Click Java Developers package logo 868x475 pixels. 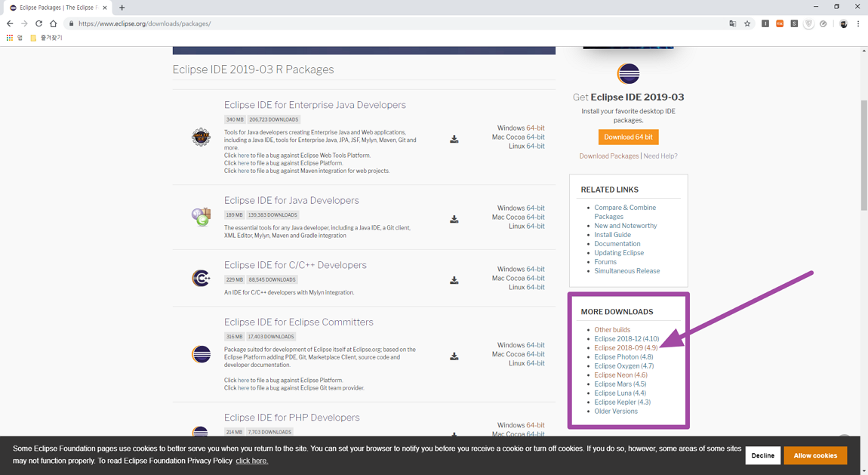click(x=201, y=217)
